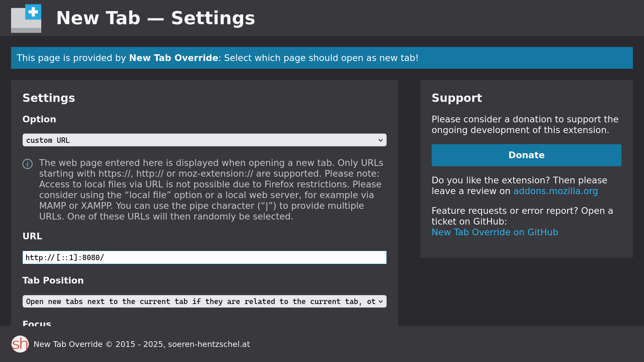
Task: Click the sh logo in the page footer
Action: [20, 344]
